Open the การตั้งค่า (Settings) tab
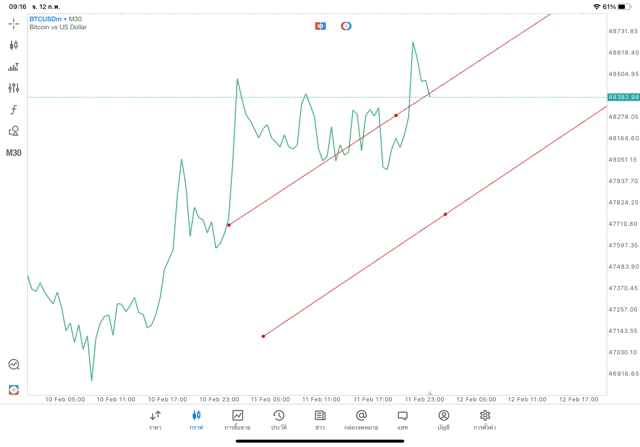Viewport: 640px width, 447px height. tap(485, 419)
